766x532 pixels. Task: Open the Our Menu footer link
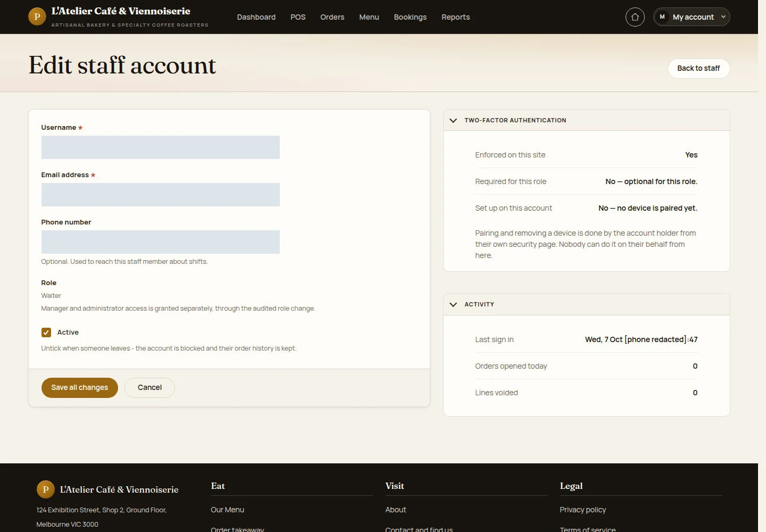click(x=228, y=510)
